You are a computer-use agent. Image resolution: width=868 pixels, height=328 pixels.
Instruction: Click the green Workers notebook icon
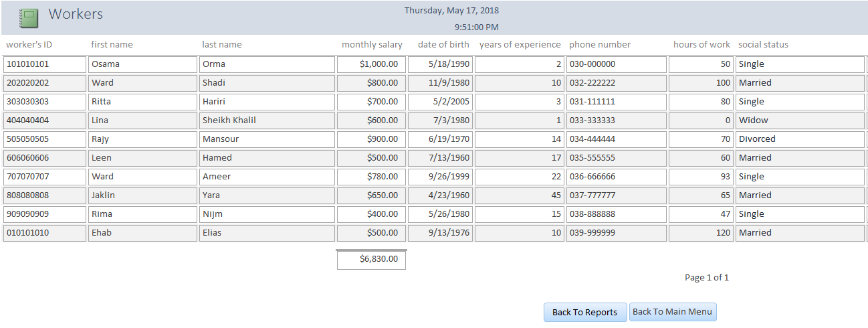point(29,17)
